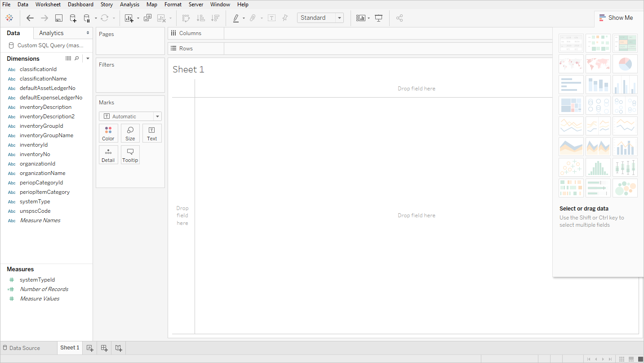
Task: Save the workbook with the disk icon
Action: click(x=59, y=18)
